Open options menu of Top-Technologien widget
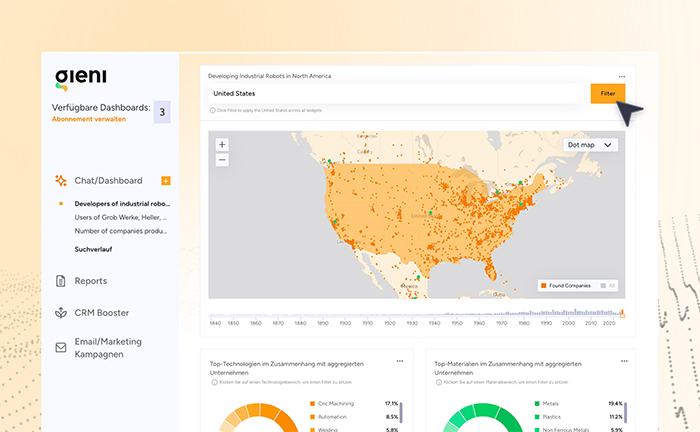This screenshot has width=700, height=432. click(400, 361)
